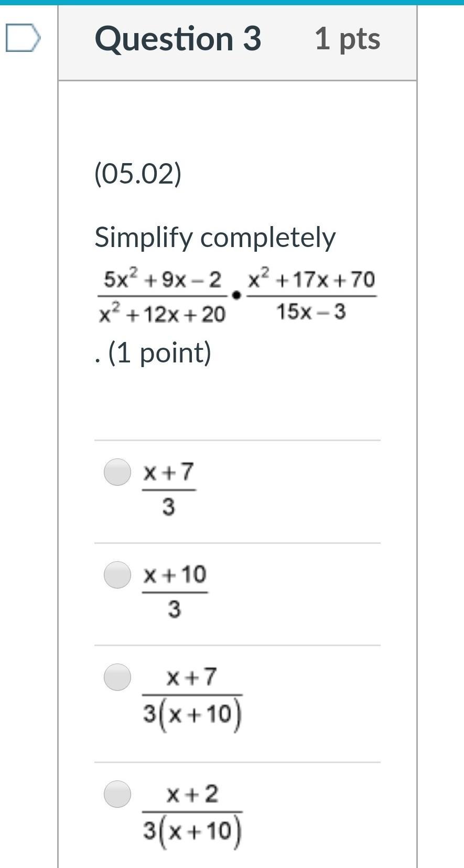Click the x+7 over 3(x+10) fraction label

pos(192,699)
